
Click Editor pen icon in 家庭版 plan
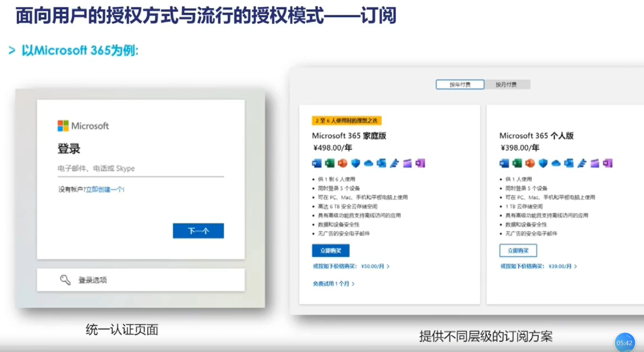(395, 163)
